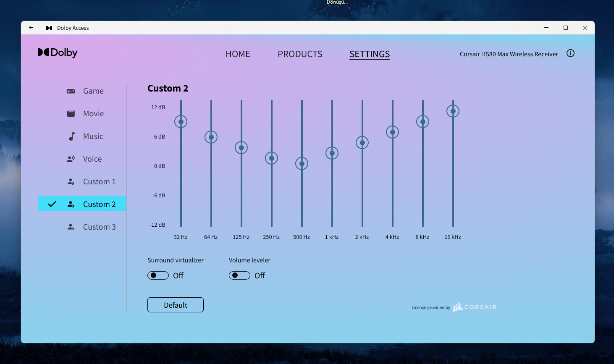
Task: Click the Corsair license logo
Action: click(475, 307)
